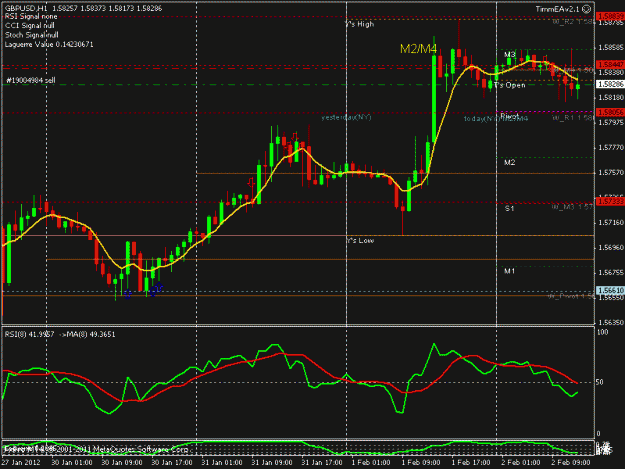This screenshot has width=625, height=469.
Task: Click 31 Jan 17:00 on the time axis
Action: point(322,462)
